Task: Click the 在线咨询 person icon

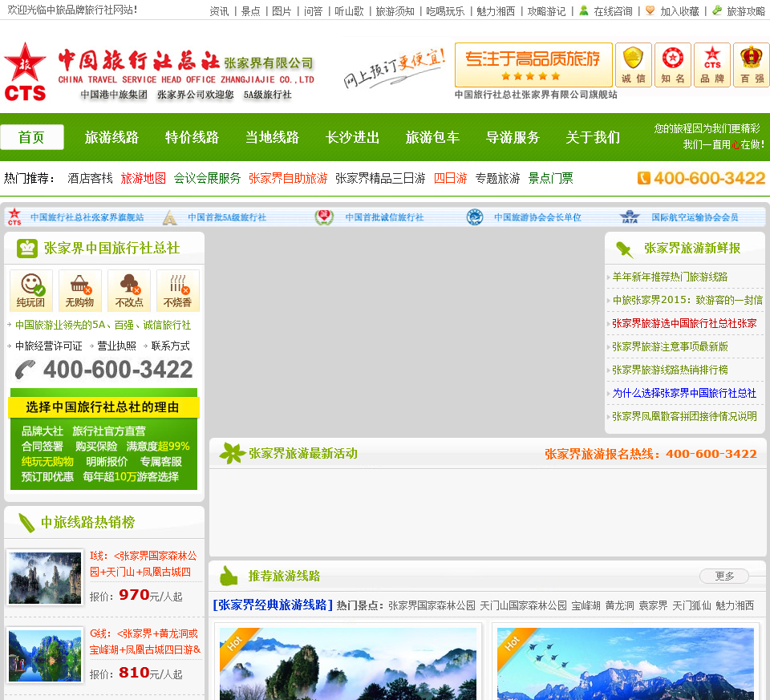Action: click(x=583, y=10)
